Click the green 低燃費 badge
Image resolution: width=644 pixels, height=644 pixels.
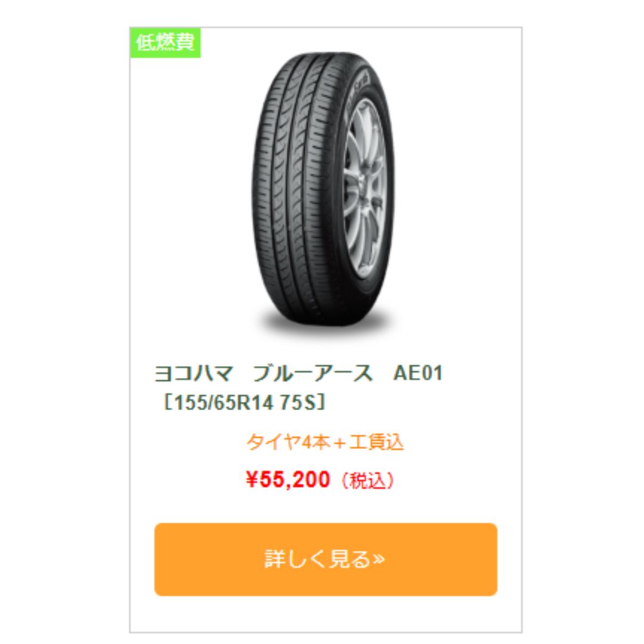(165, 43)
